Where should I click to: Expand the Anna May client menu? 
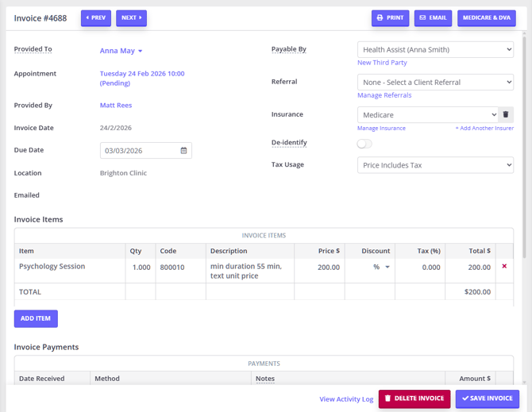click(121, 51)
